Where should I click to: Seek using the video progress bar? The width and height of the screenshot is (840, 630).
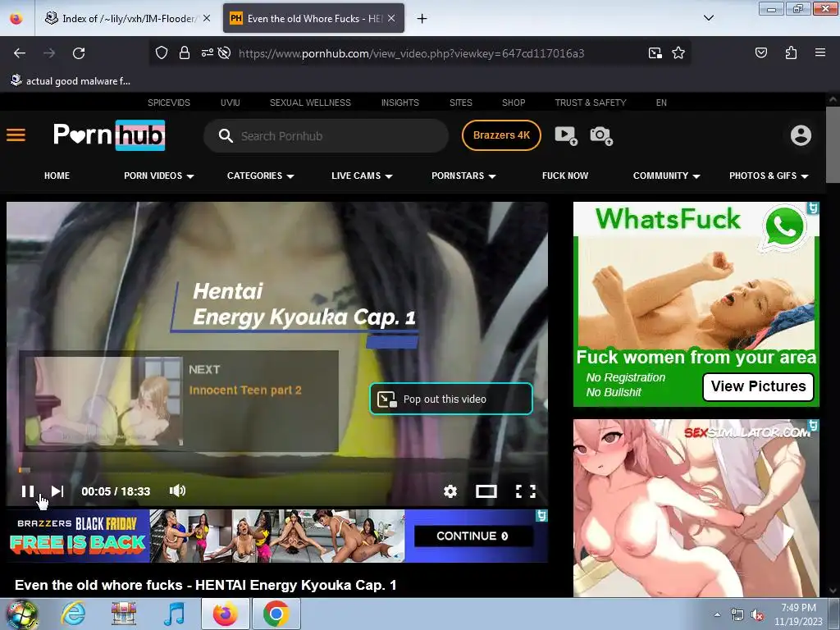click(277, 470)
